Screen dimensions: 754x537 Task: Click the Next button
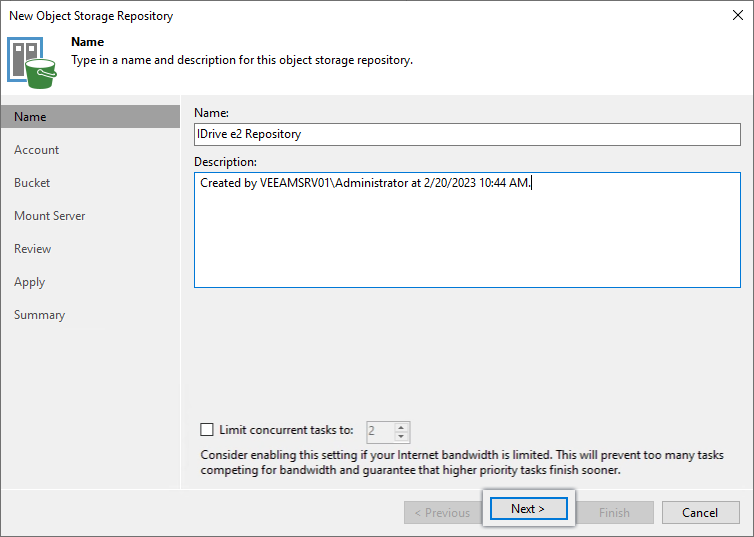(528, 509)
